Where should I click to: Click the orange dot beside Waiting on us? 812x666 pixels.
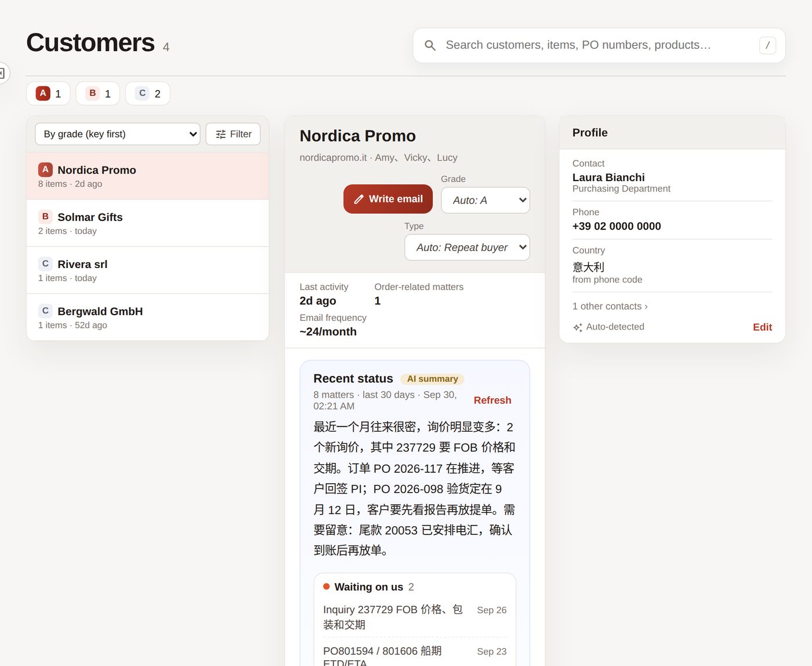click(x=327, y=587)
